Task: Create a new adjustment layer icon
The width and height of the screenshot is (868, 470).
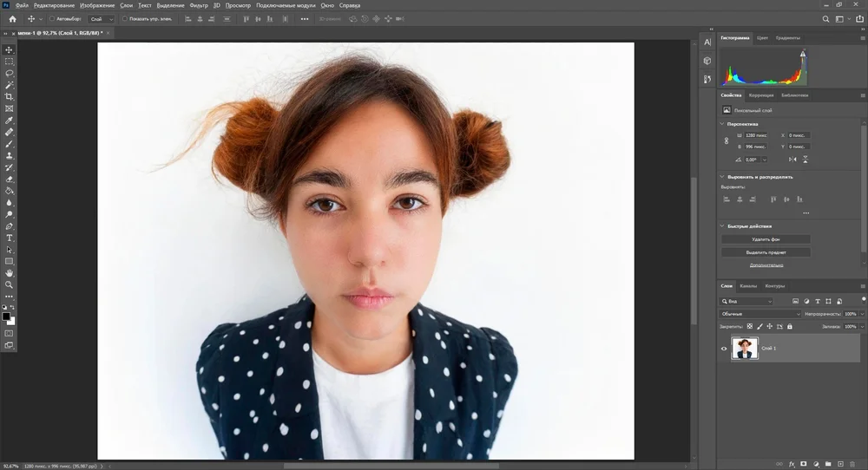Action: click(816, 464)
